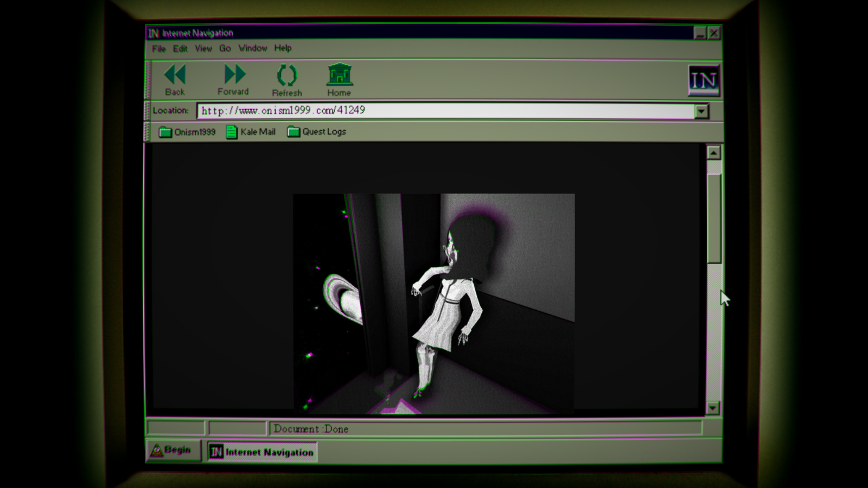
Task: Open the Go menu
Action: [x=225, y=49]
